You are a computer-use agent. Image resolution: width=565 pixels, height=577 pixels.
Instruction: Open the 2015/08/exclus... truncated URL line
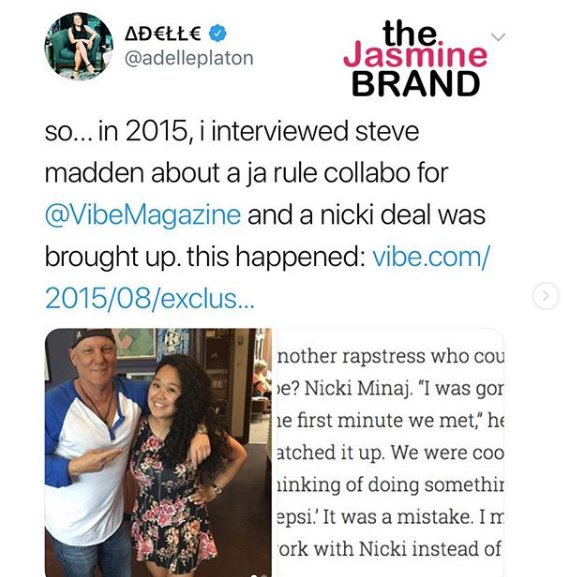pos(149,298)
